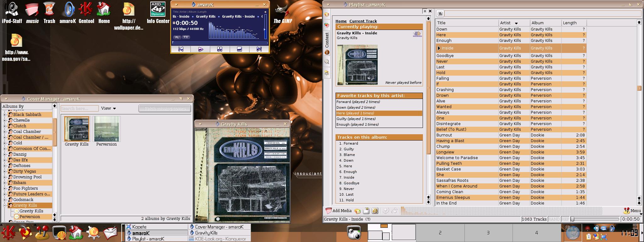
Task: Launch The GIMP from desktop icon
Action: pyautogui.click(x=283, y=13)
